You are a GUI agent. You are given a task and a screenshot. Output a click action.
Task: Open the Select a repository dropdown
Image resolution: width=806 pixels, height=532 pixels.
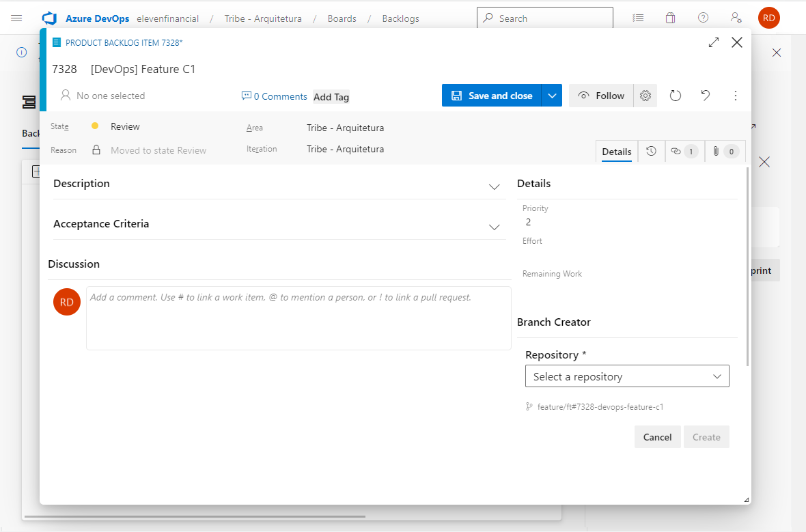tap(627, 376)
